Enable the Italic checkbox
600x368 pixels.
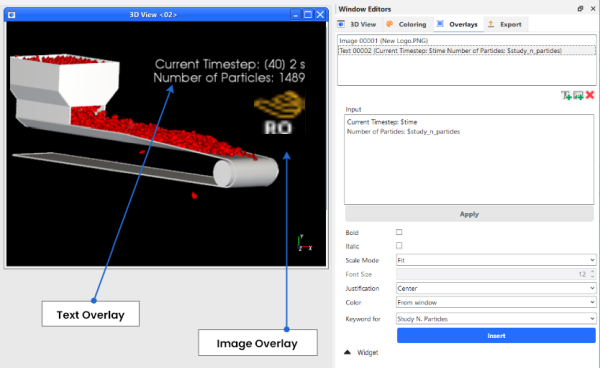[399, 246]
